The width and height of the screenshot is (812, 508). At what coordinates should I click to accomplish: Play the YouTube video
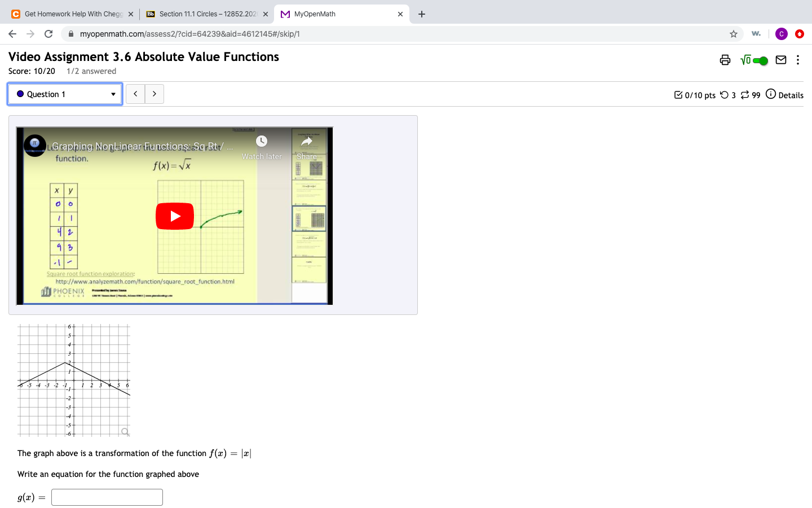[x=175, y=216]
